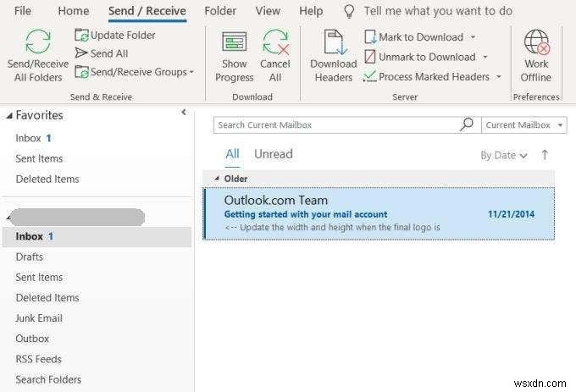Collapse the Older message group
This screenshot has height=392, width=576.
(x=217, y=179)
